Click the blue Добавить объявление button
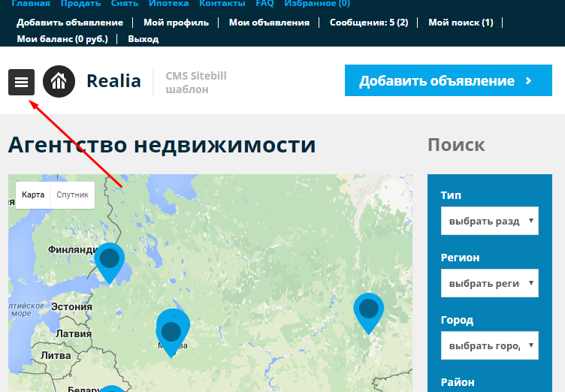This screenshot has height=392, width=565. [449, 80]
